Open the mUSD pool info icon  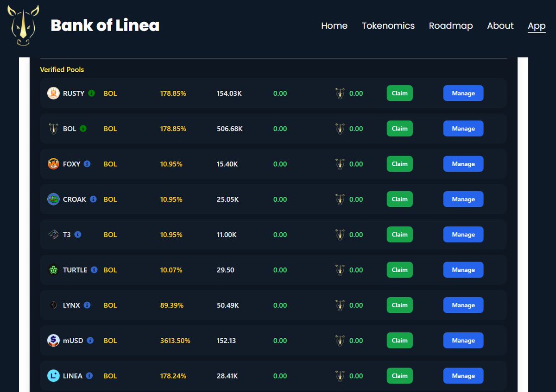pyautogui.click(x=90, y=341)
